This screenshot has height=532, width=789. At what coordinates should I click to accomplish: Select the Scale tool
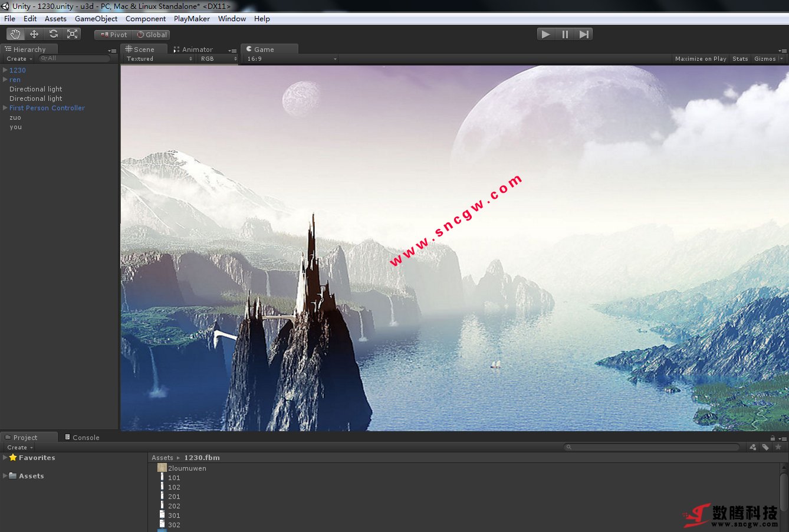coord(72,34)
